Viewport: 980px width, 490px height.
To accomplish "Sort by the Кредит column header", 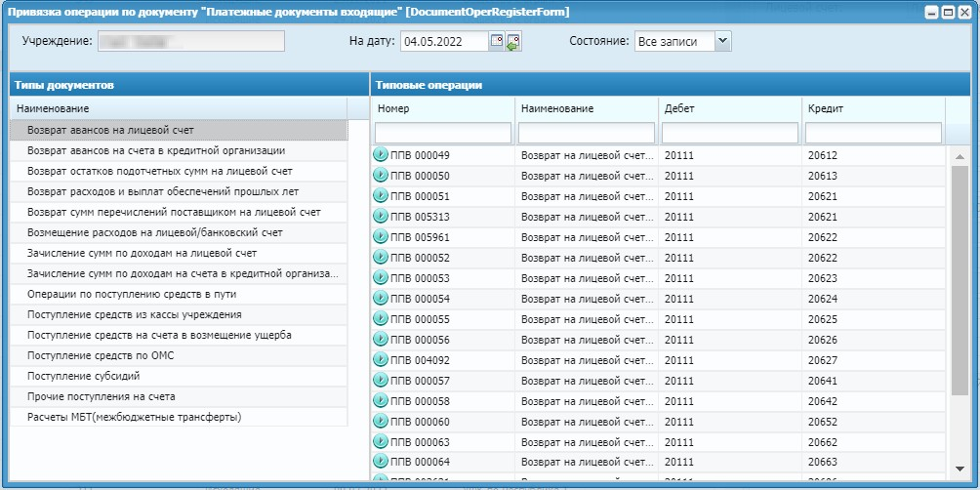I will pyautogui.click(x=874, y=108).
